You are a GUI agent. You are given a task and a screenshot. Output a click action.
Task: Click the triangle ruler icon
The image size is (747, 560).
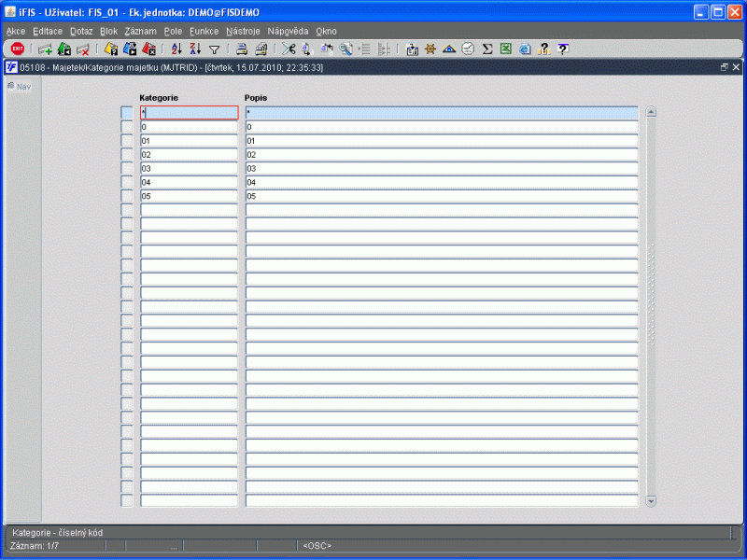449,49
